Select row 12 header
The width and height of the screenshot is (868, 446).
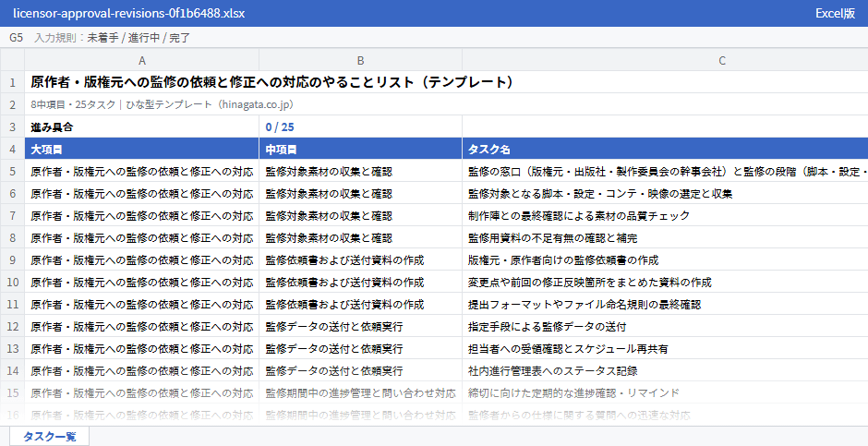[x=12, y=327]
